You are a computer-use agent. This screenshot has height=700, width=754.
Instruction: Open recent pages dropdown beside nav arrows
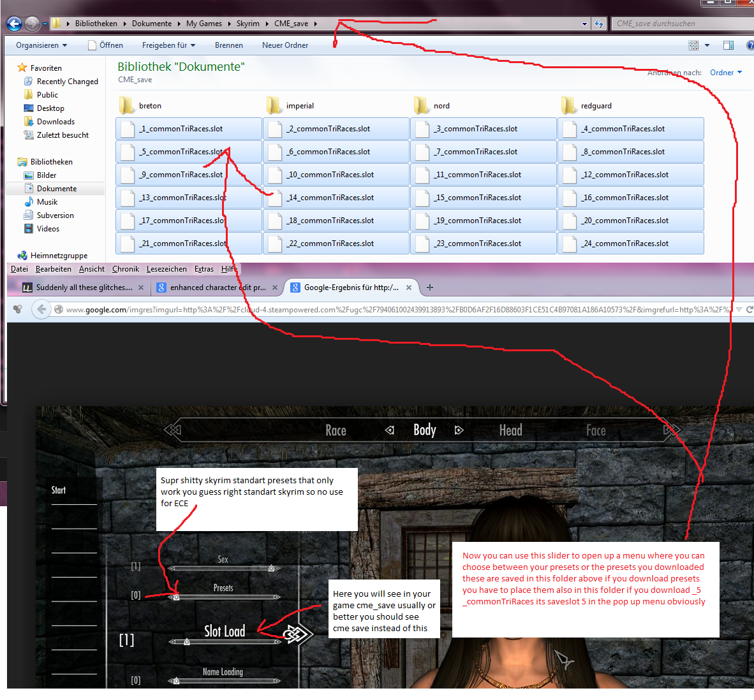click(x=45, y=24)
